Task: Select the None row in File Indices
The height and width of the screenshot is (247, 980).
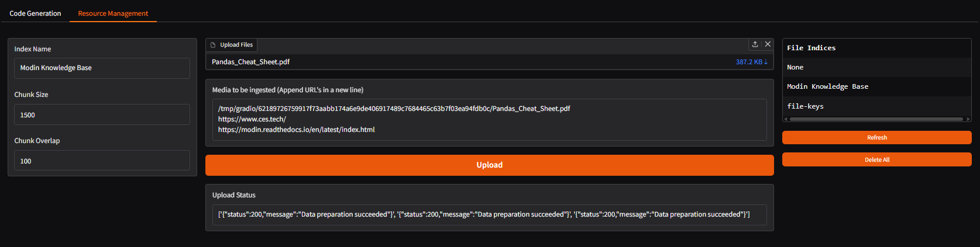Action: (876, 68)
